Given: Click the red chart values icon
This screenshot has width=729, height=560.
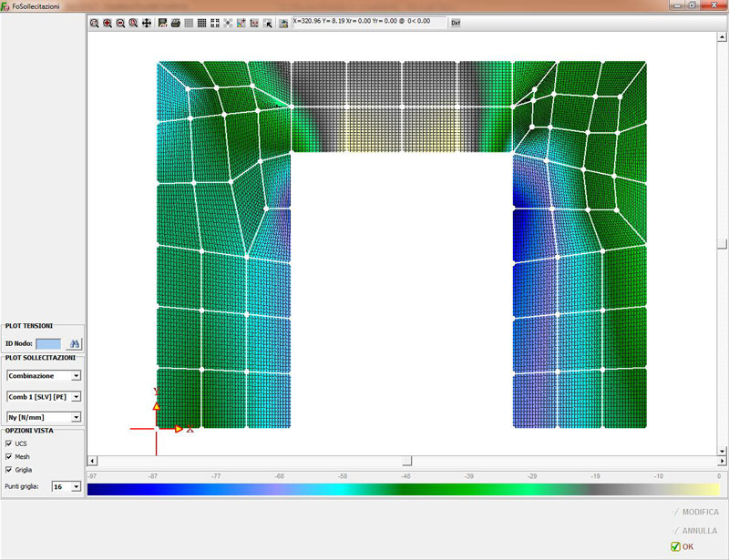Looking at the screenshot, I should point(254,24).
